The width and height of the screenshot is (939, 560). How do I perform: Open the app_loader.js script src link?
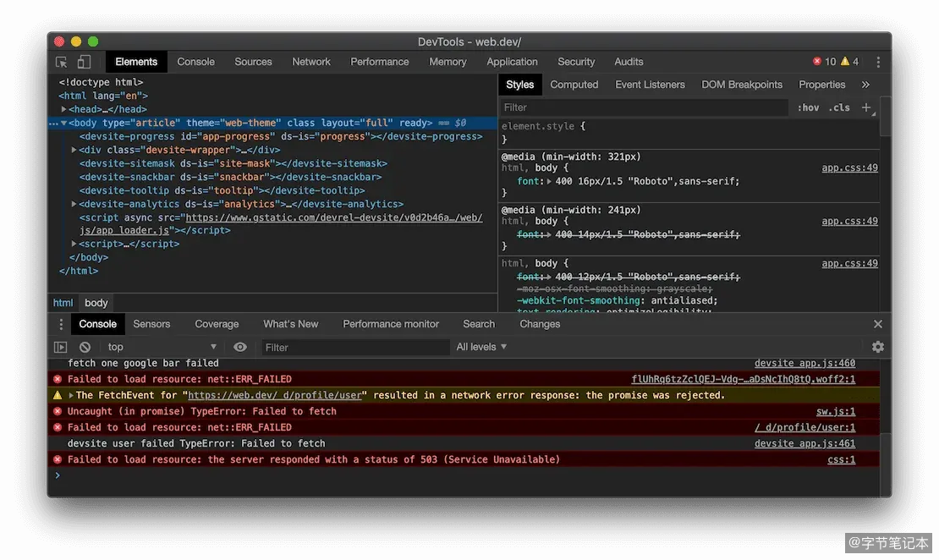click(x=334, y=217)
